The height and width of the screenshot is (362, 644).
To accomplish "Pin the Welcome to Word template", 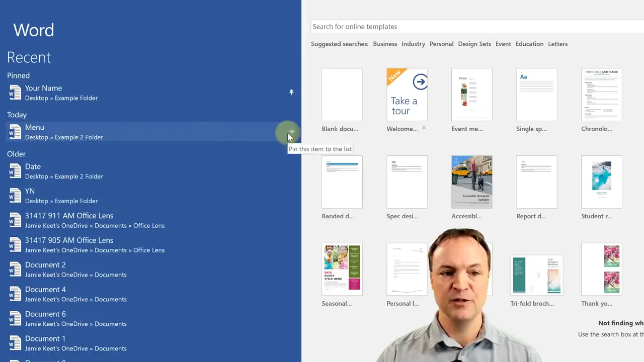I will [x=424, y=129].
